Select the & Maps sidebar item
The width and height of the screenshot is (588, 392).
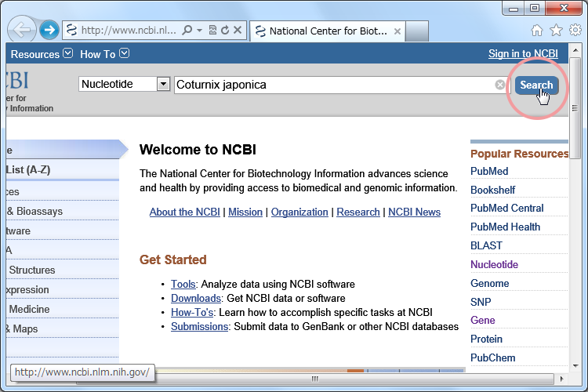tap(63, 328)
